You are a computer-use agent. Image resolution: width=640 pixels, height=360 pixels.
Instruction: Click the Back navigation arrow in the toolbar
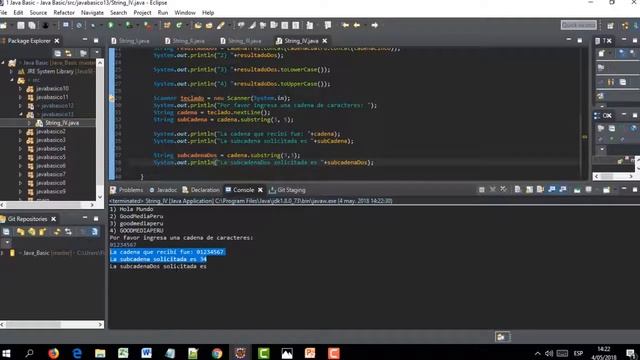[x=356, y=25]
